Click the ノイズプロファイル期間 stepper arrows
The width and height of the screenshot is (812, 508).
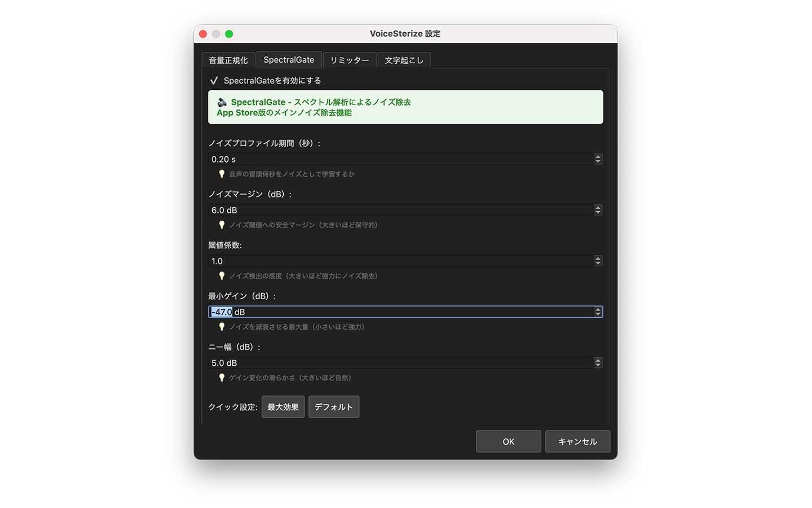click(598, 159)
